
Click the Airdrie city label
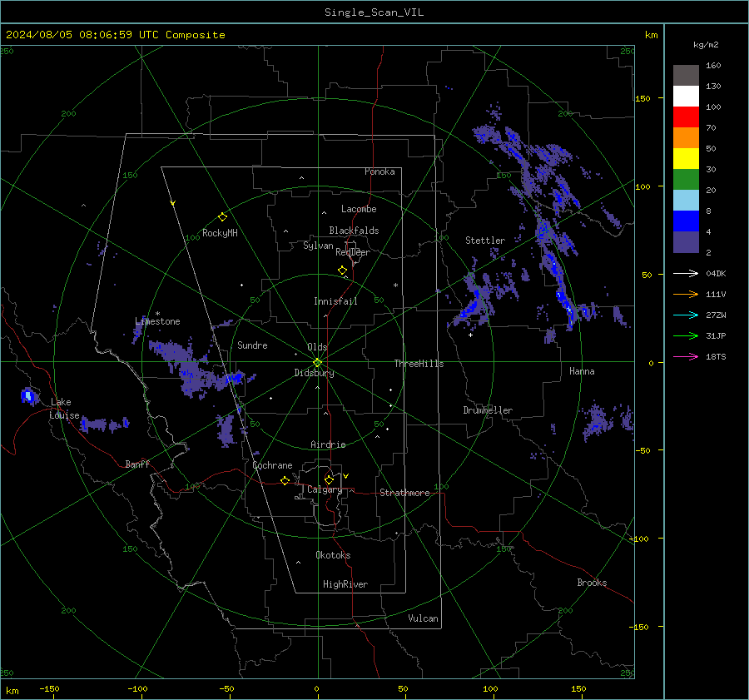click(328, 444)
